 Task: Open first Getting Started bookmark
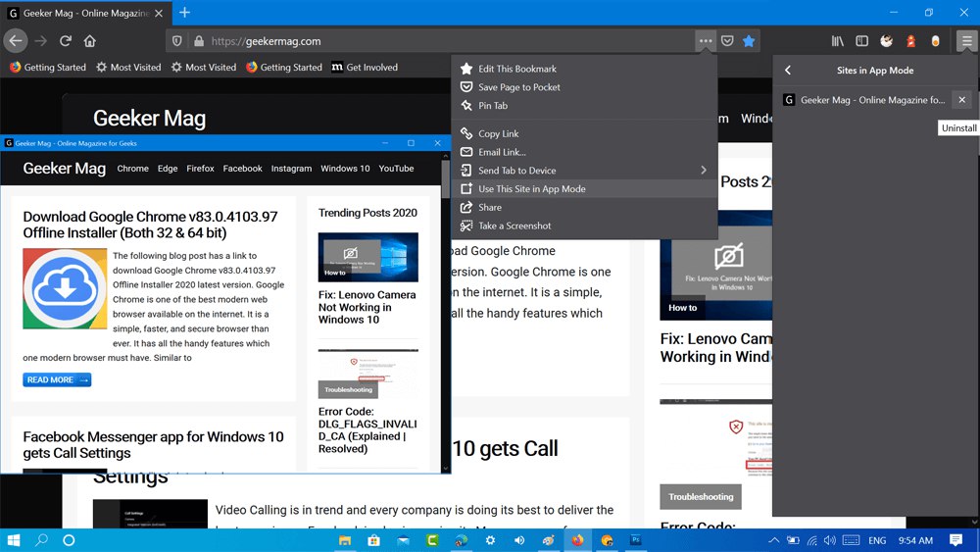pos(48,67)
